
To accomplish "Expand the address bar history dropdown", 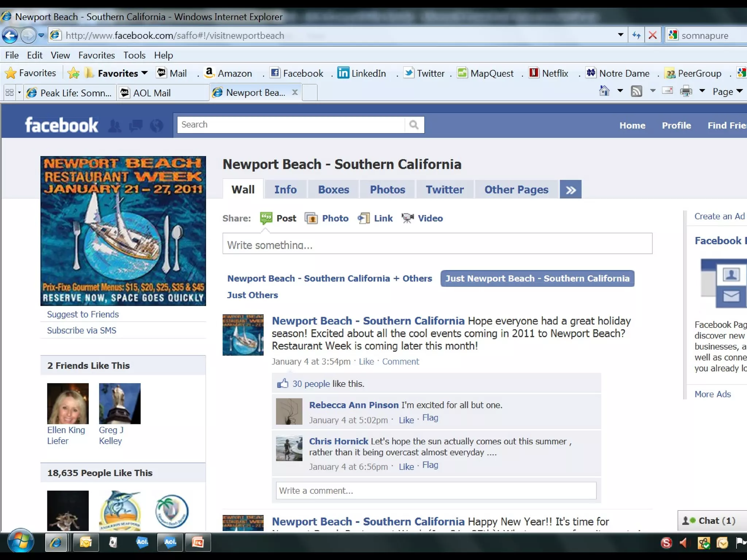I will [620, 35].
